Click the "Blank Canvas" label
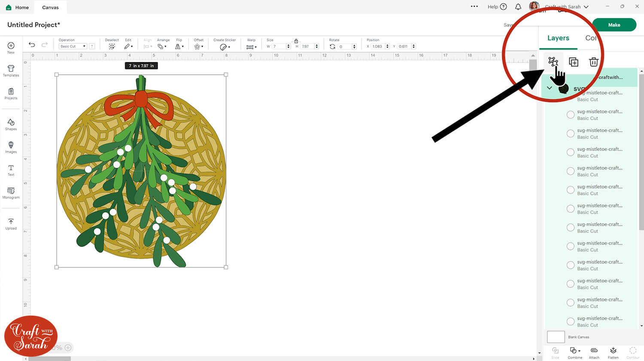Screen dimensions: 644x361 click(578, 337)
